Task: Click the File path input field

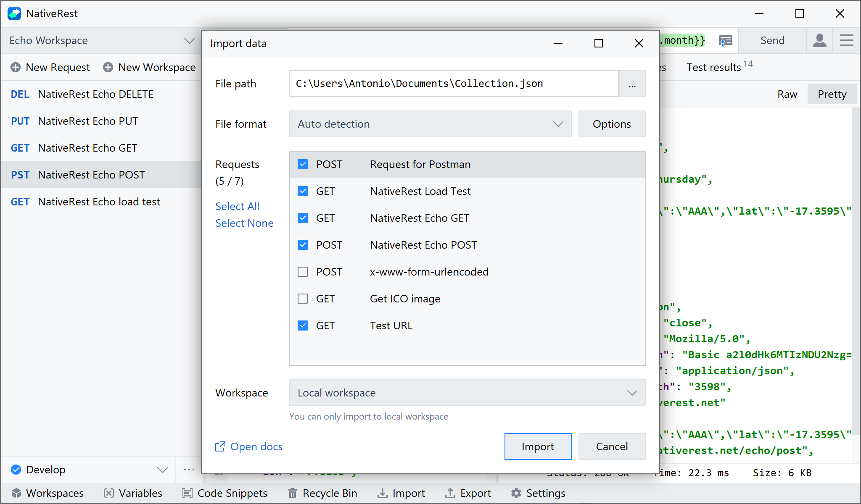Action: pyautogui.click(x=454, y=84)
